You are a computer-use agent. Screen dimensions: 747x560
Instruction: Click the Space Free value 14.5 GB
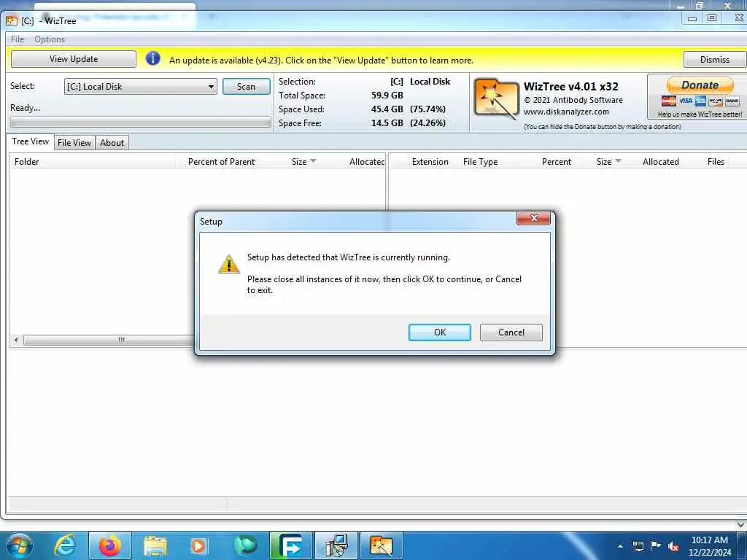[387, 122]
